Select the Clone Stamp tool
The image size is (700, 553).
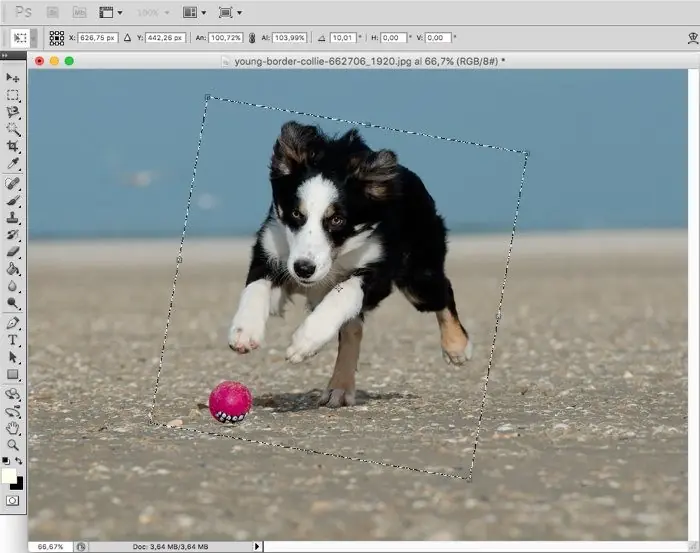click(13, 217)
